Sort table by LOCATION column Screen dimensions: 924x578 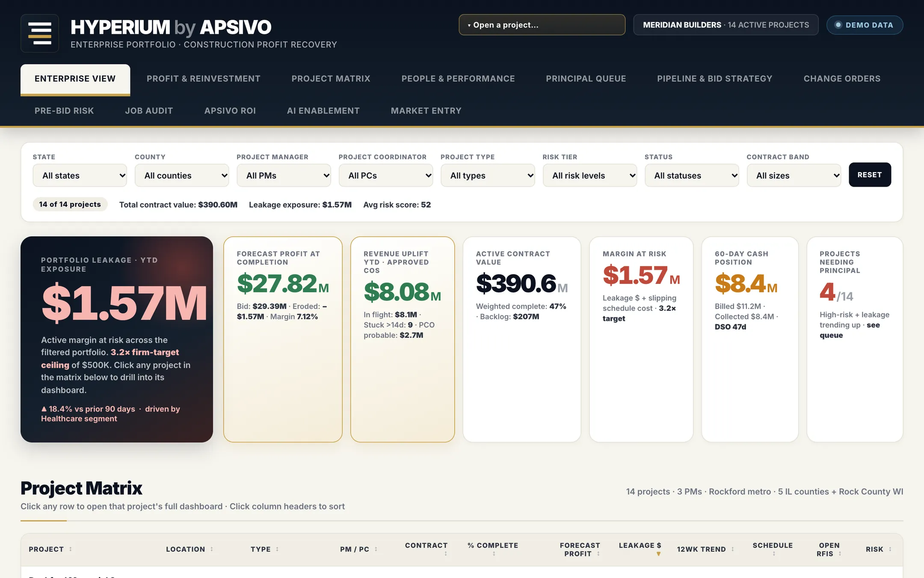pos(190,549)
